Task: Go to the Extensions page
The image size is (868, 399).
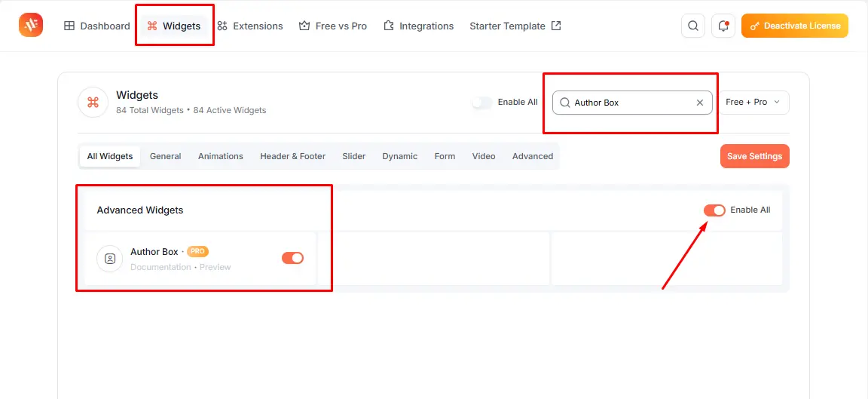Action: tap(249, 26)
